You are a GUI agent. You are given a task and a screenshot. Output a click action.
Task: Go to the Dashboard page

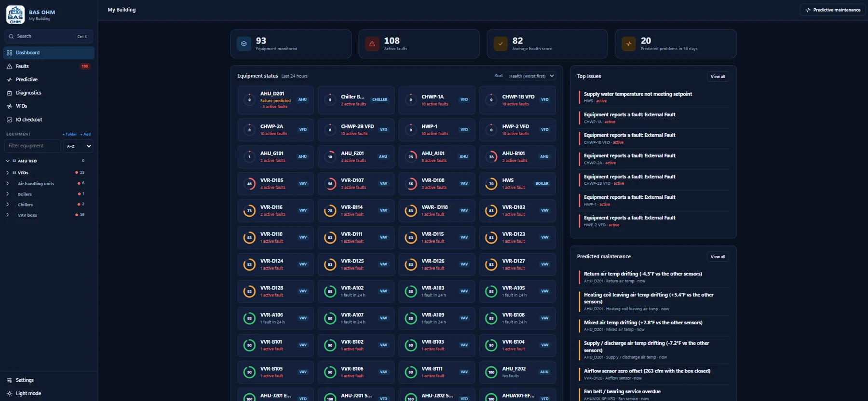click(x=49, y=53)
